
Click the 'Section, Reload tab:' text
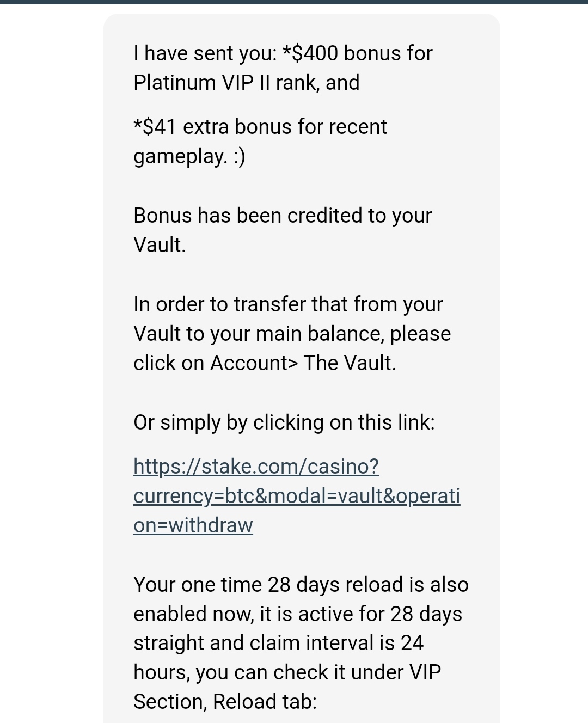click(x=225, y=702)
